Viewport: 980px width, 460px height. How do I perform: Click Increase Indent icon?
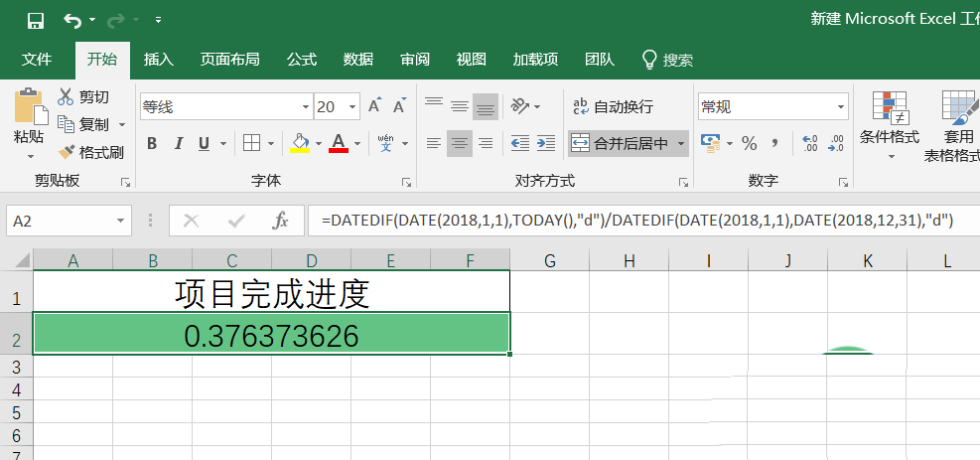[546, 144]
